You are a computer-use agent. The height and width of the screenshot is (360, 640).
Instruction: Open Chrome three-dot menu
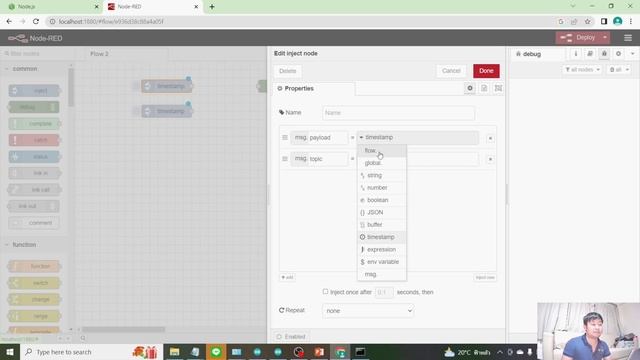point(631,21)
